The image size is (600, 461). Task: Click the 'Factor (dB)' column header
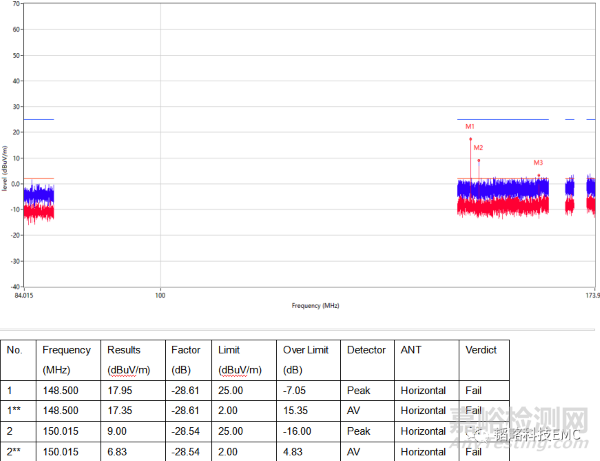click(183, 358)
